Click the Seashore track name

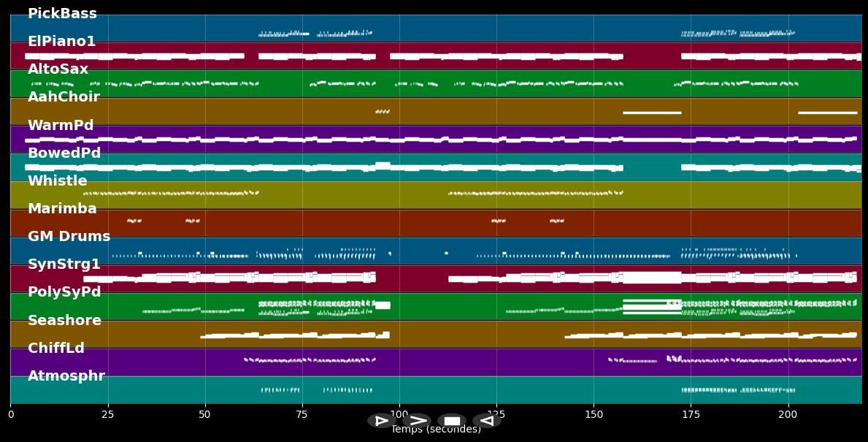[64, 321]
